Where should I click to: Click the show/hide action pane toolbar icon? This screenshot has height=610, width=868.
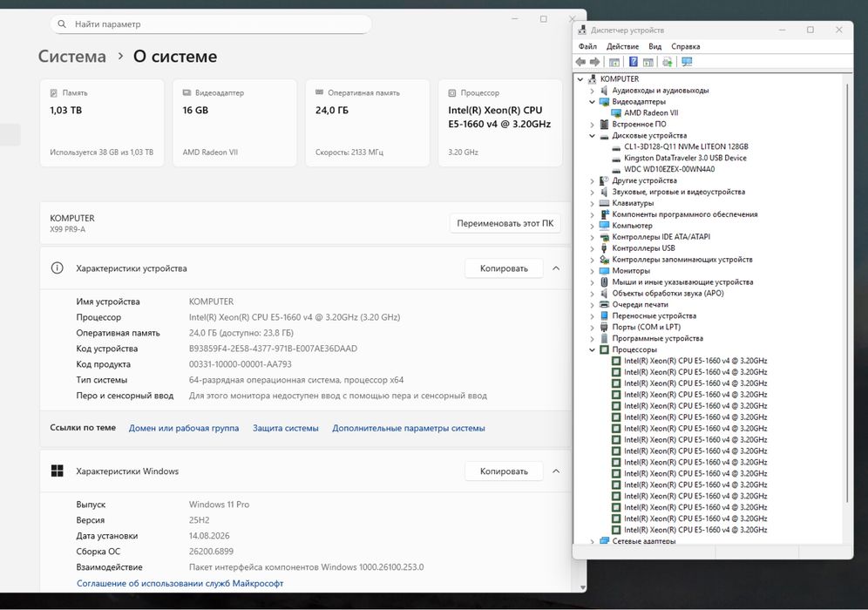pyautogui.click(x=648, y=62)
